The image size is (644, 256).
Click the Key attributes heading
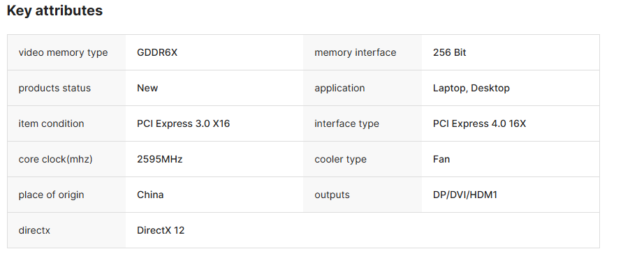coord(54,10)
